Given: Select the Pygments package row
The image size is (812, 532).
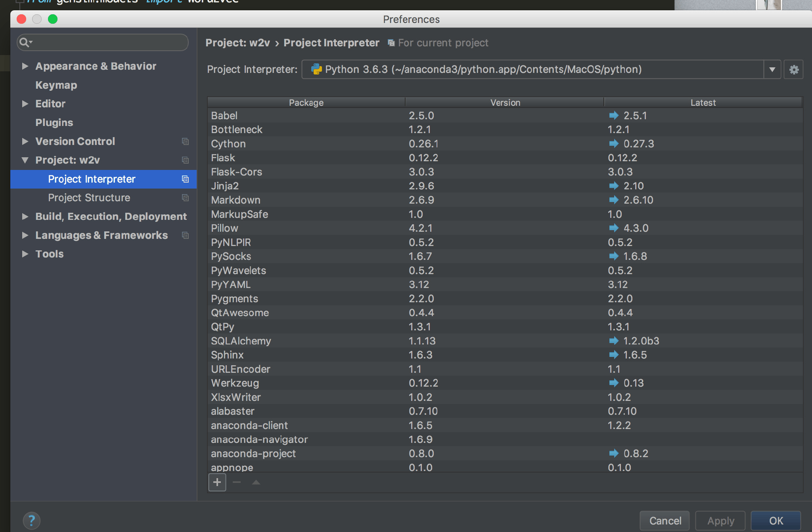Looking at the screenshot, I should (505, 298).
